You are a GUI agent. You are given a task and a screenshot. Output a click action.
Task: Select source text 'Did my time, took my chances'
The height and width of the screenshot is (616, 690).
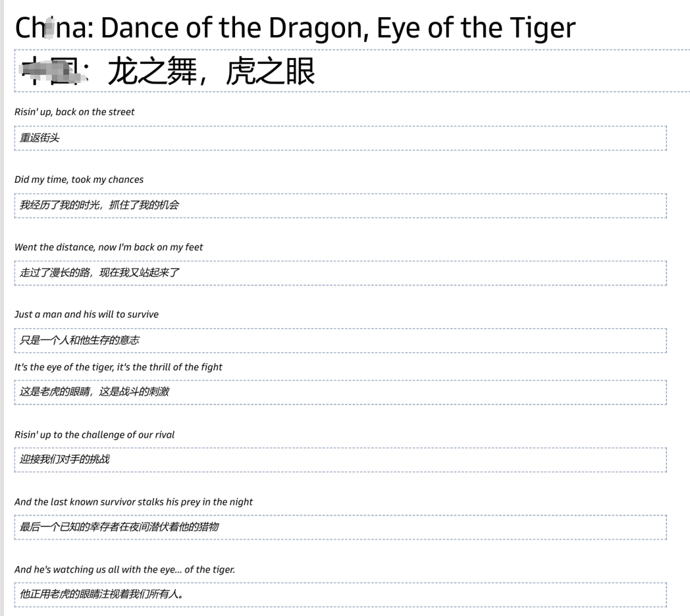[x=79, y=180]
